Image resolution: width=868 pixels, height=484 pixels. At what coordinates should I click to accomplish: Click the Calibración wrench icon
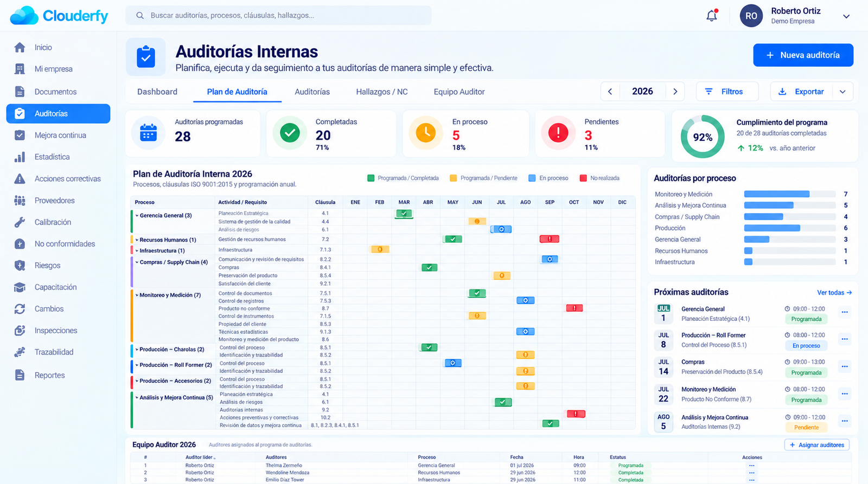[x=20, y=222]
